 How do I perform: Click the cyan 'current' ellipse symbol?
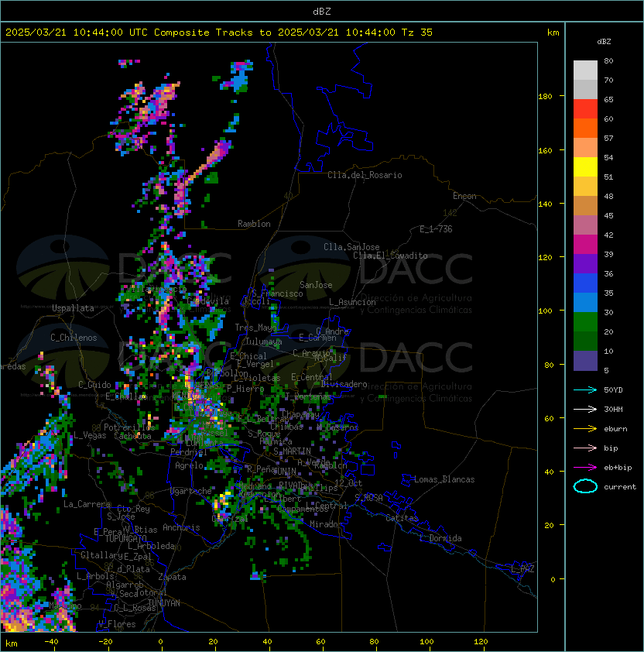[x=585, y=486]
